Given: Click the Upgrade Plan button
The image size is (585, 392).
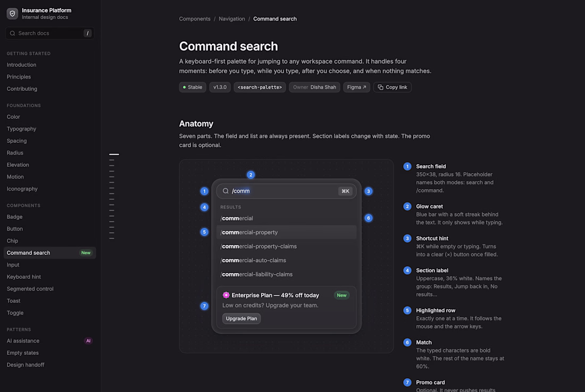Looking at the screenshot, I should (241, 319).
